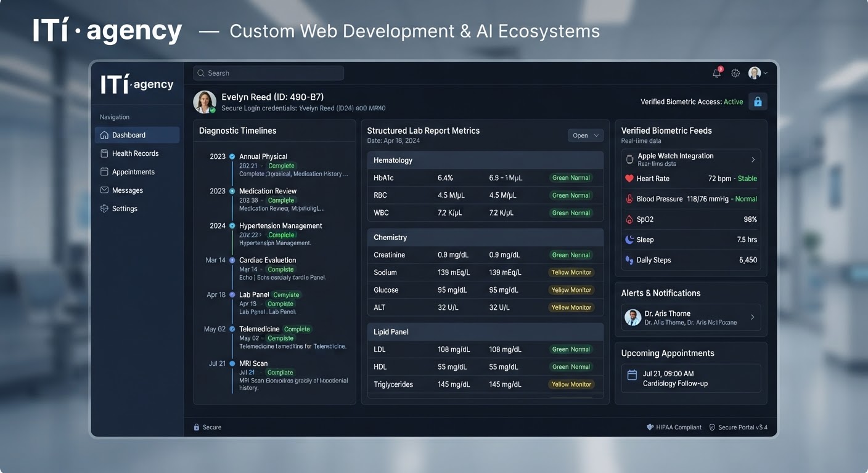Click the Sleep moon icon
The width and height of the screenshot is (868, 473).
[x=629, y=240]
